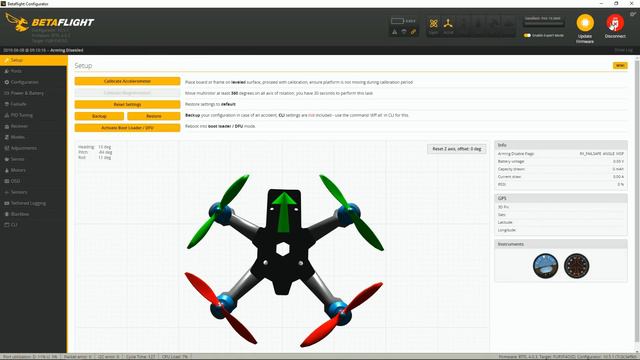Go to the Servos tab

point(33,159)
